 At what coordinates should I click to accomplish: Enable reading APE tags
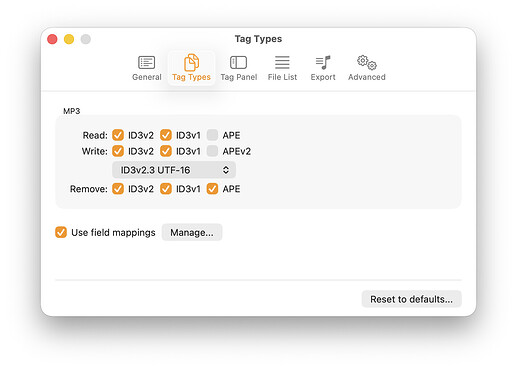point(212,135)
